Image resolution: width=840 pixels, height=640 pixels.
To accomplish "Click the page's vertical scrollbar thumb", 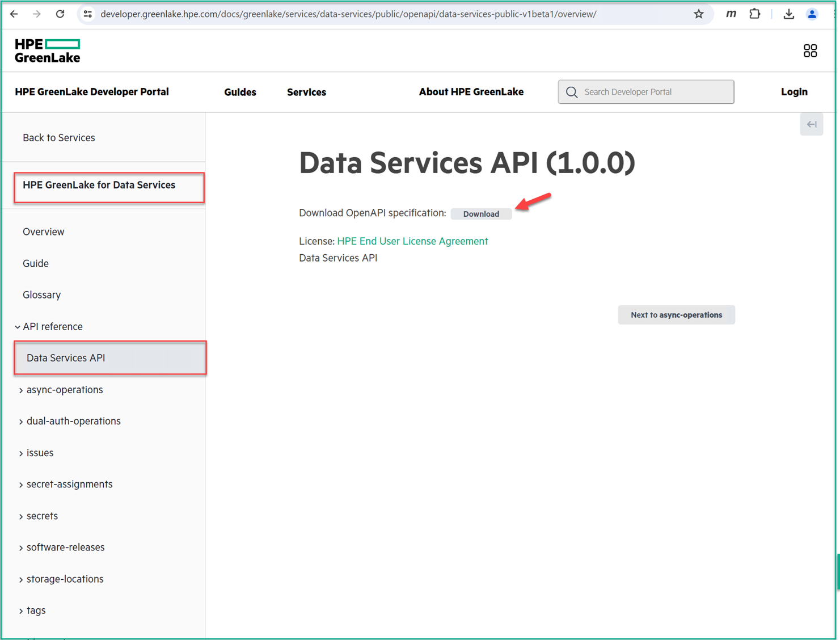I will click(x=838, y=572).
